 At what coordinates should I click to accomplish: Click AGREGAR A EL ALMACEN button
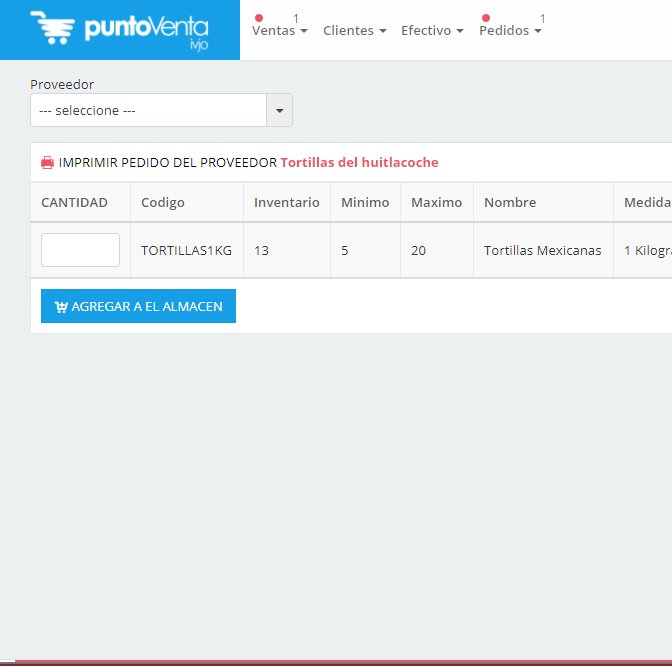[x=138, y=306]
